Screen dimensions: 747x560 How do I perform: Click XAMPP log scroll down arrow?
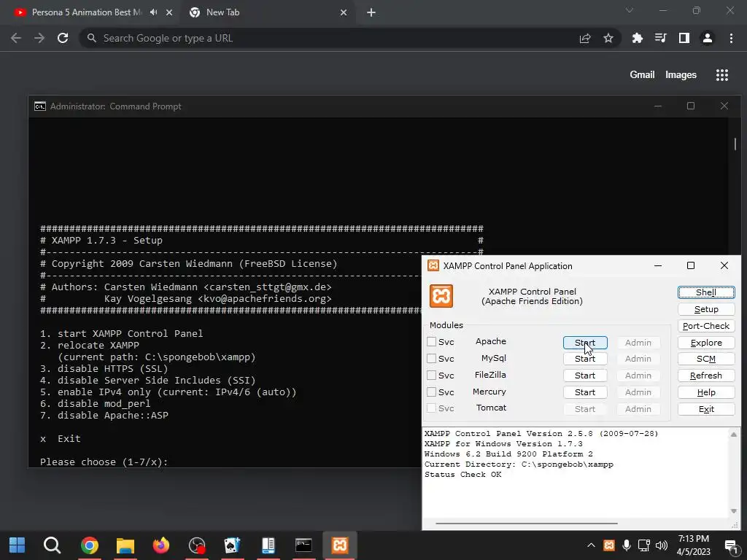click(734, 511)
